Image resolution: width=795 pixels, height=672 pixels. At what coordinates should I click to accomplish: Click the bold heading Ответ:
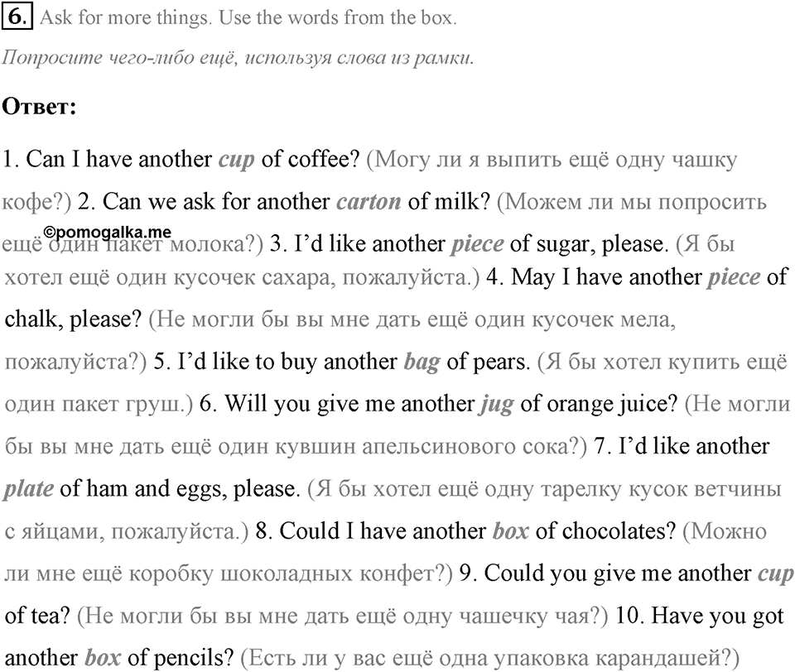coord(40,107)
